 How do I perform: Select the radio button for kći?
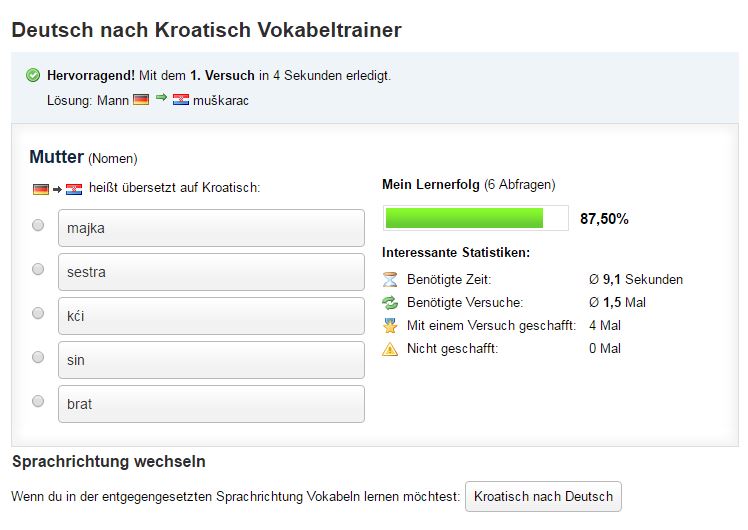(38, 313)
